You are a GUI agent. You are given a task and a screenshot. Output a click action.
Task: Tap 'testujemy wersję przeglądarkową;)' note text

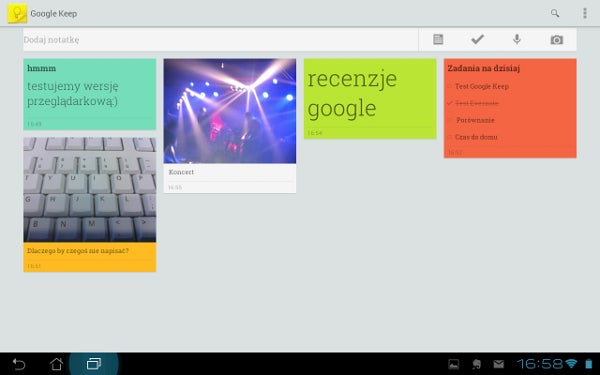73,93
